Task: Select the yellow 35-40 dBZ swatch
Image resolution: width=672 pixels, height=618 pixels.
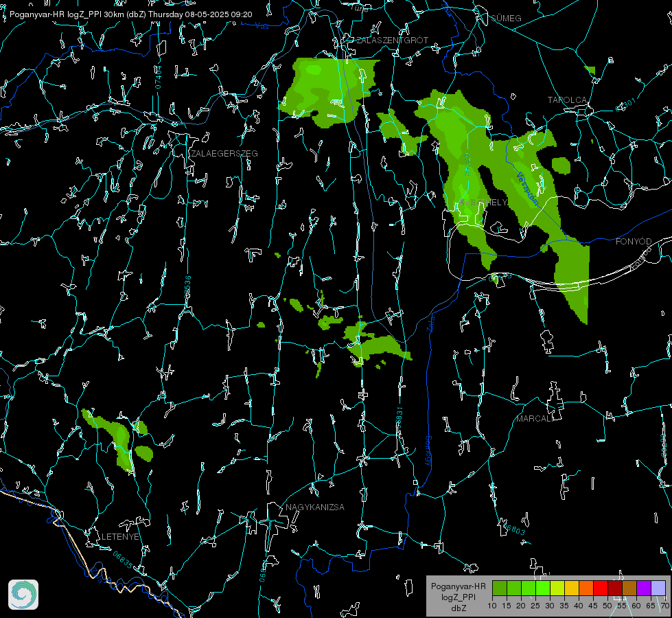Action: tap(572, 588)
